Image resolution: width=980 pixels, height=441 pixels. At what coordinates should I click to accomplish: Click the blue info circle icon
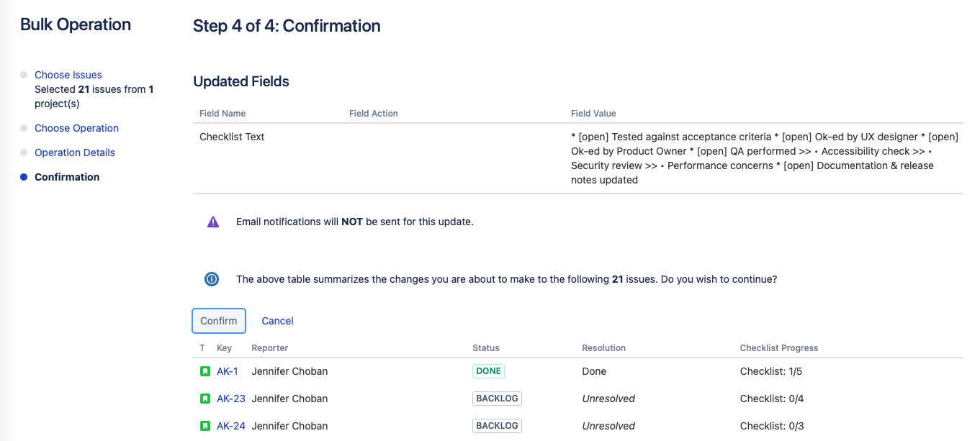click(x=212, y=279)
